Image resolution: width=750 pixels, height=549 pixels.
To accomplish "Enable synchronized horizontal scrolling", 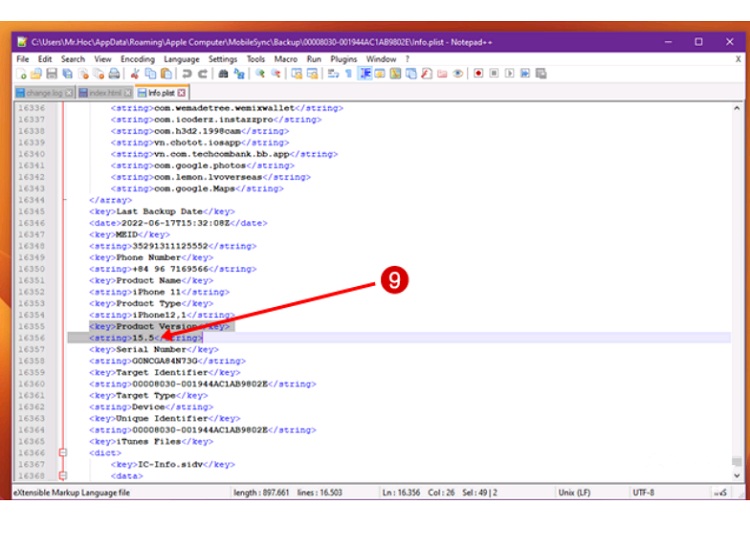I will 312,74.
